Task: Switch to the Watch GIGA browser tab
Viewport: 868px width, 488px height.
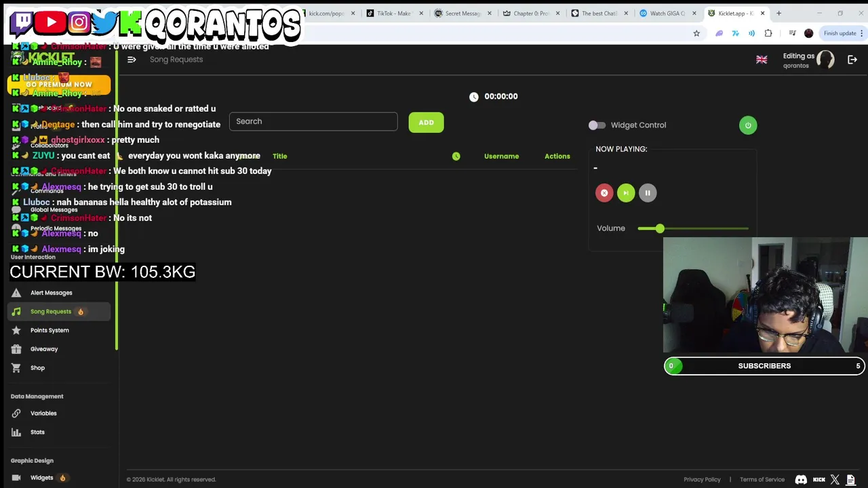Action: (x=668, y=14)
